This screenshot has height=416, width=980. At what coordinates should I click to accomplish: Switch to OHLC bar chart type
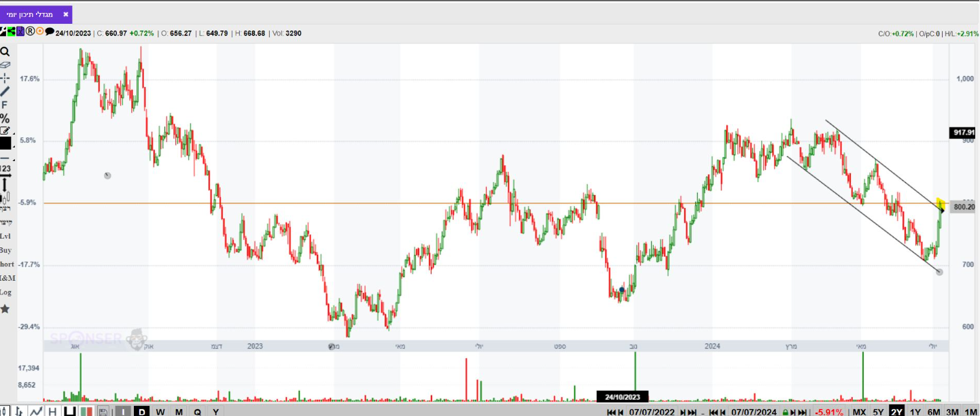[x=19, y=411]
